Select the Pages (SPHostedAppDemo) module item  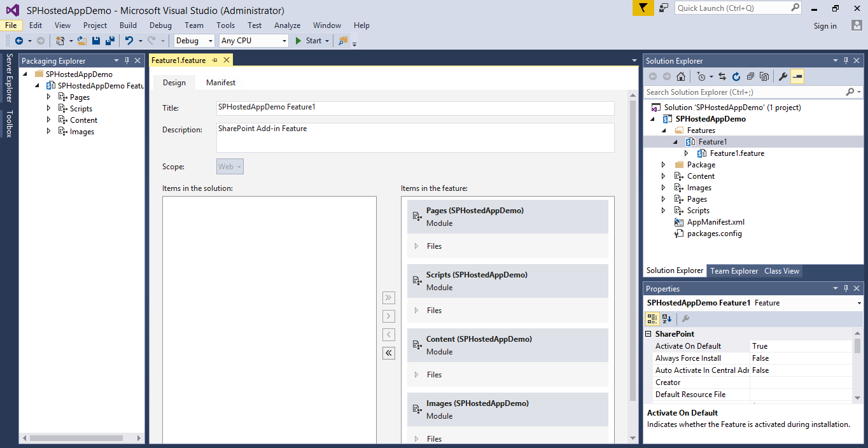(x=508, y=217)
